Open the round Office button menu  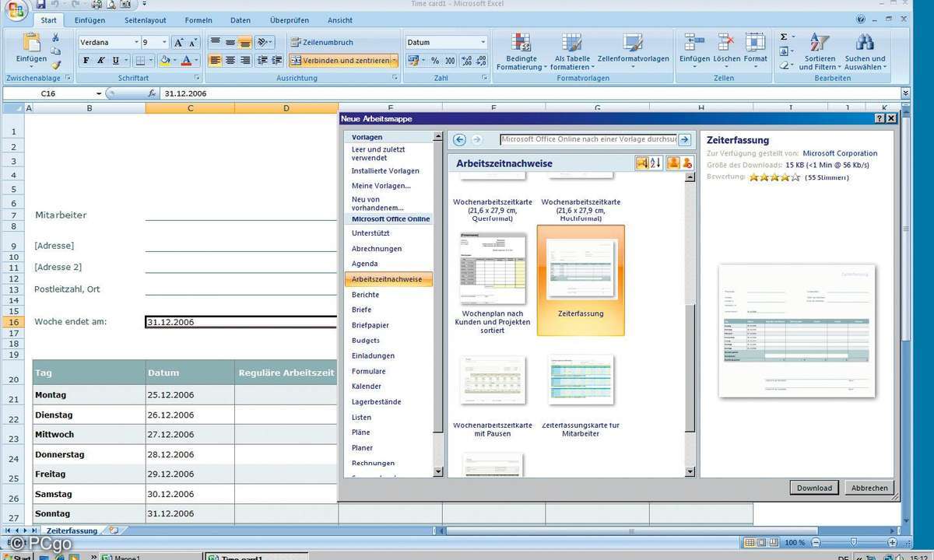click(15, 10)
